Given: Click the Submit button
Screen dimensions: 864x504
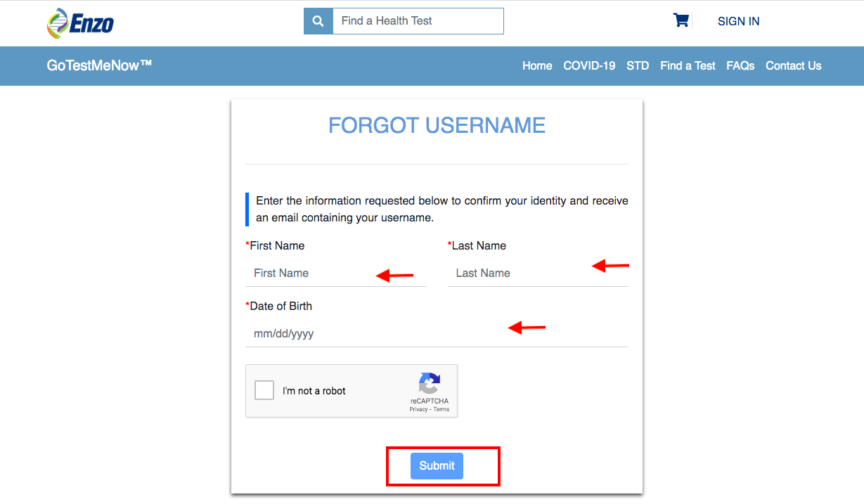Looking at the screenshot, I should click(x=437, y=465).
